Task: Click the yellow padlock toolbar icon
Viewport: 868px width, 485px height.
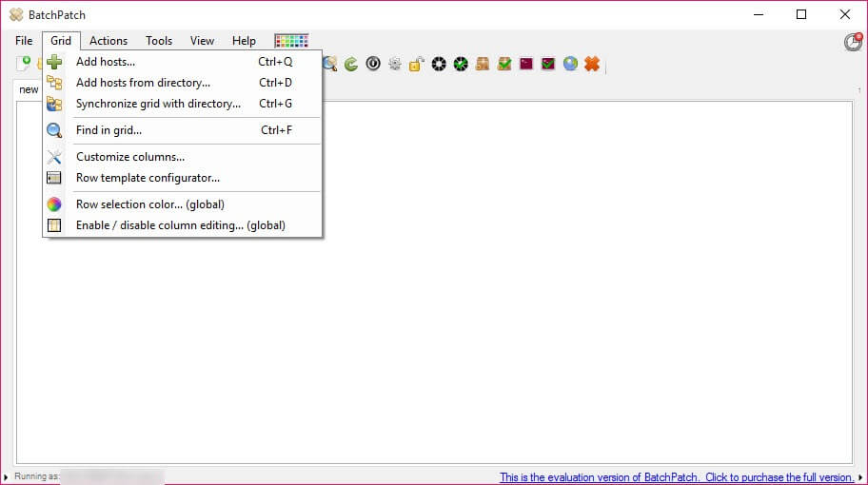Action: (x=416, y=64)
